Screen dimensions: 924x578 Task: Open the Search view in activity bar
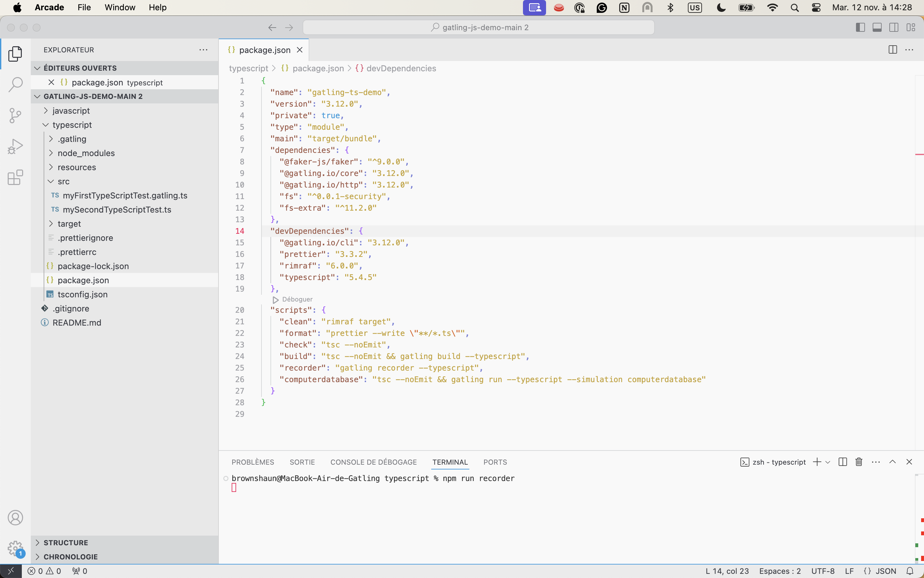tap(15, 84)
